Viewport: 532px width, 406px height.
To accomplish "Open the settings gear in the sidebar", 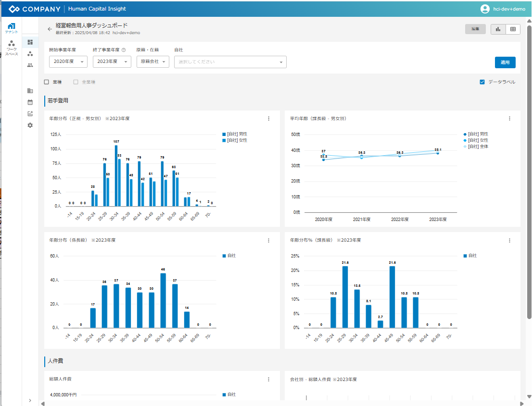I will [30, 125].
